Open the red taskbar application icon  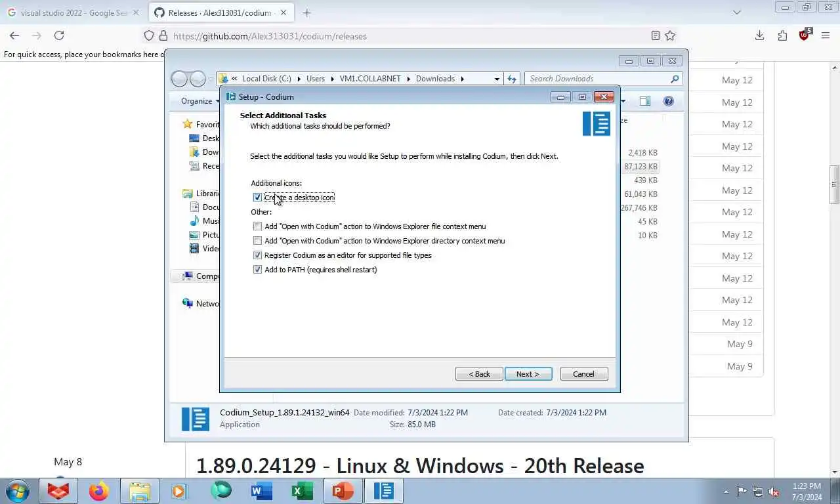tap(58, 491)
